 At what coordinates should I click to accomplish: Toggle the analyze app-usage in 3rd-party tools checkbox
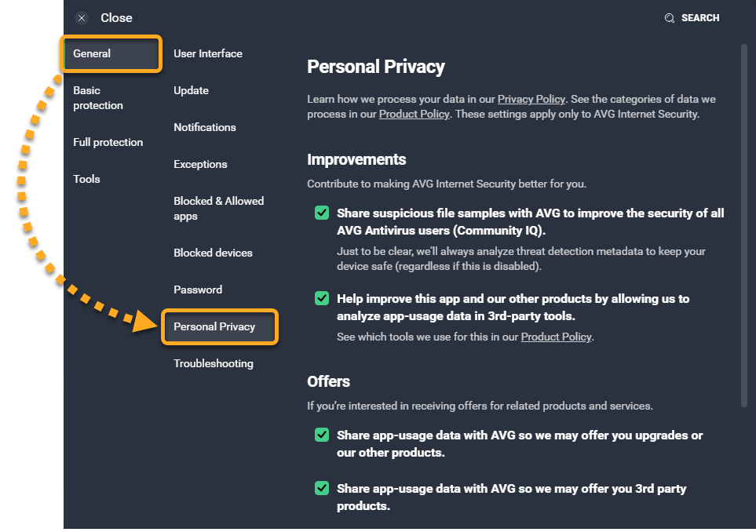[322, 298]
